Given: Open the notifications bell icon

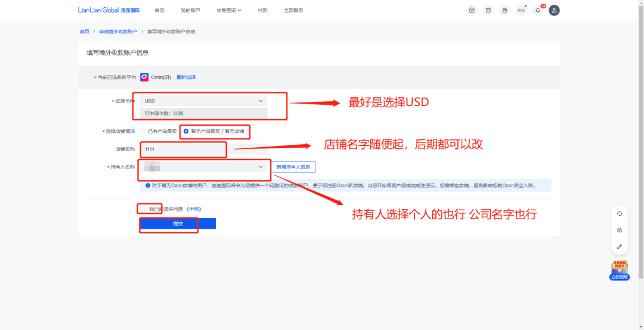Looking at the screenshot, I should tap(538, 10).
